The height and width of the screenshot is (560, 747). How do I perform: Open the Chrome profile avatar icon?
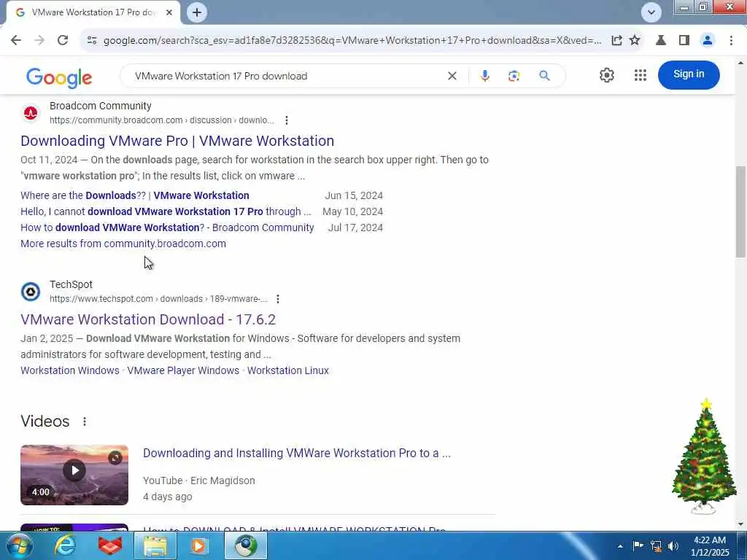point(708,41)
